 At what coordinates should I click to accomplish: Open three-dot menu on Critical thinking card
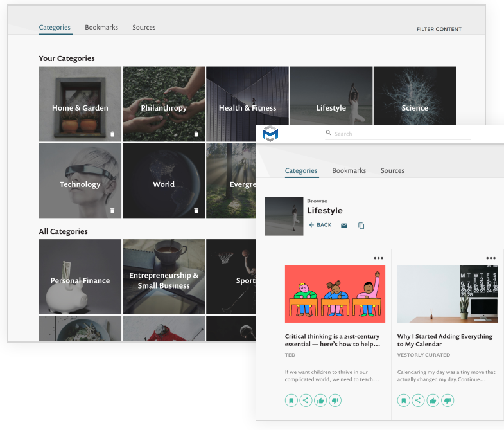pyautogui.click(x=379, y=258)
